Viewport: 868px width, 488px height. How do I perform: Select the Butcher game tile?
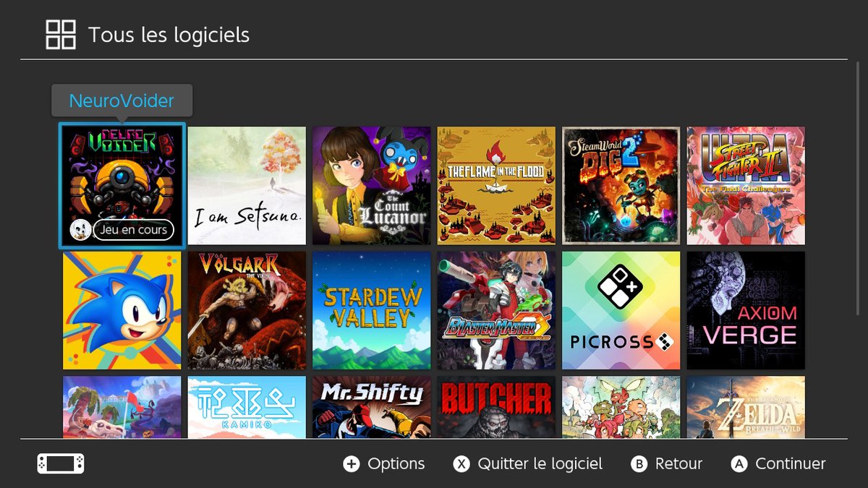[497, 407]
